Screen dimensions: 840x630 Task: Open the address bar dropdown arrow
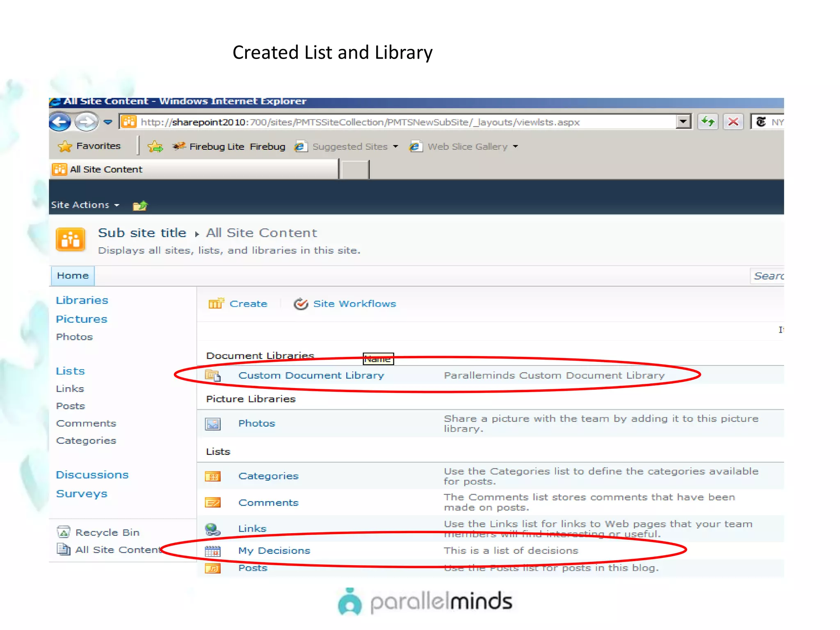coord(683,122)
